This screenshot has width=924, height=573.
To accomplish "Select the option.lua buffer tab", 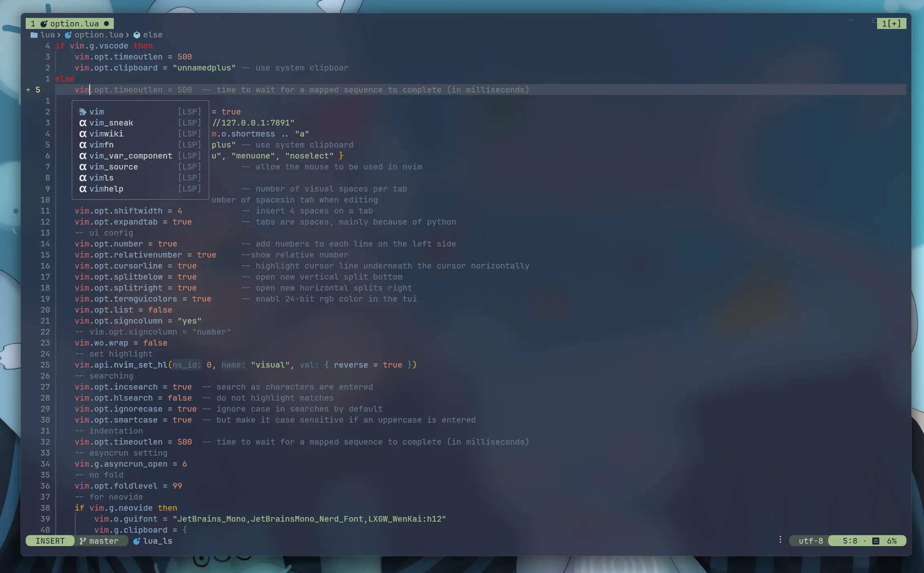I will pos(70,24).
